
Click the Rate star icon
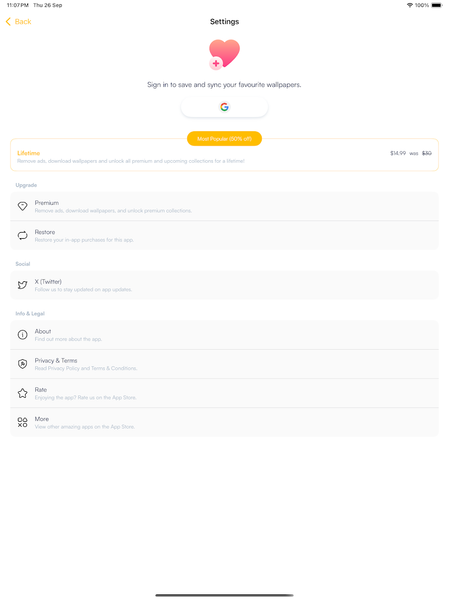pyautogui.click(x=23, y=393)
